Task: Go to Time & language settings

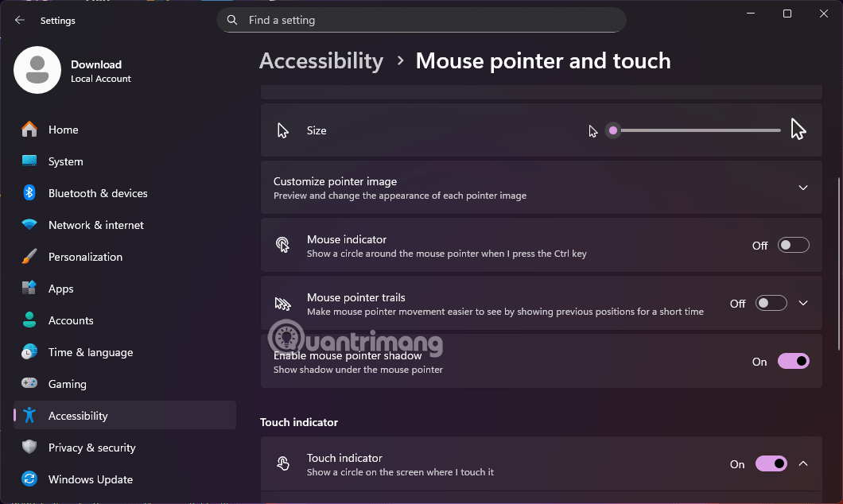Action: pos(90,352)
